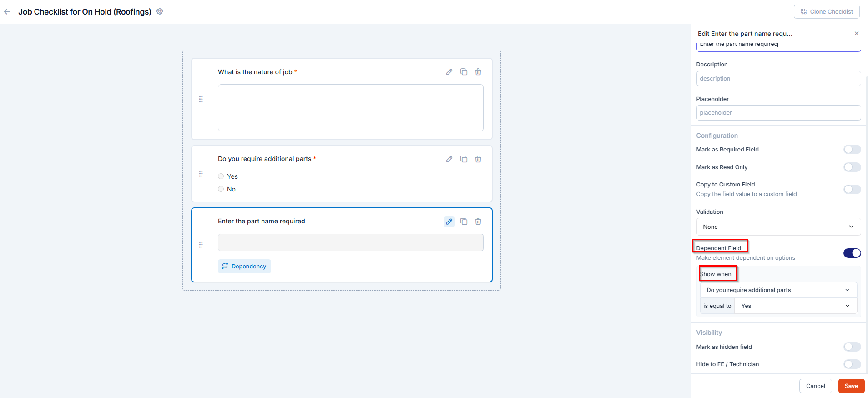
Task: Select the 'Yes' radio option
Action: (x=221, y=176)
